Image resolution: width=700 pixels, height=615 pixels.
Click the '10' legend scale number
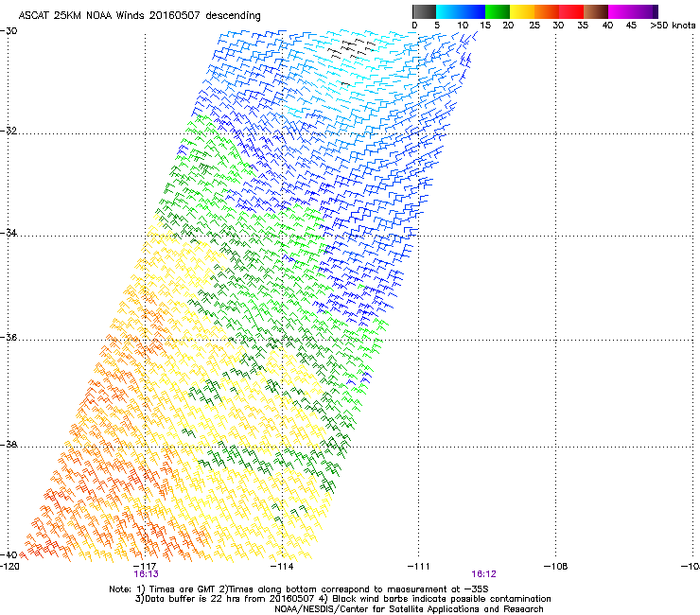(463, 26)
